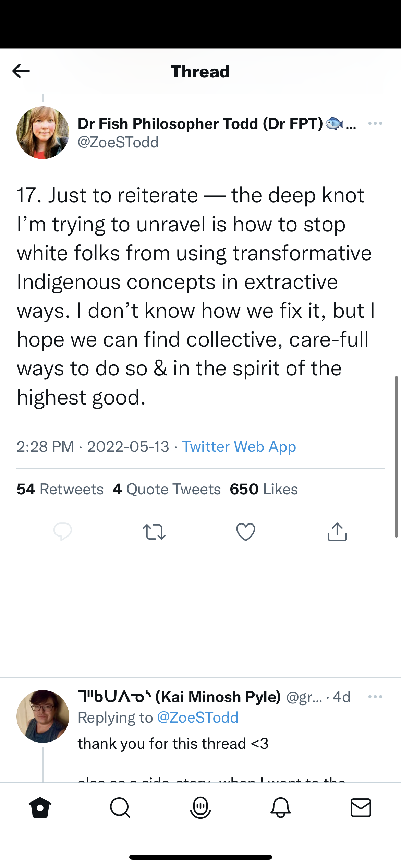Open more options on Dr FPT tweet

point(375,123)
